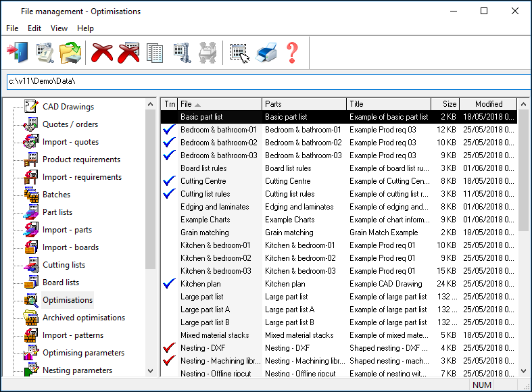Click the file list scroll up arrow
The image size is (532, 392).
523,104
